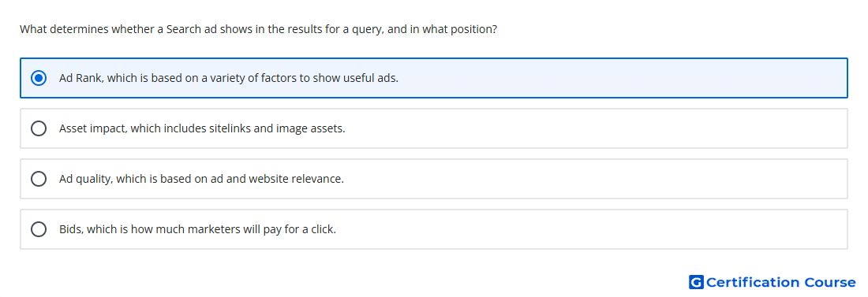Select the Ad Rank radio button
Screen dimensions: 868x297
click(39, 78)
